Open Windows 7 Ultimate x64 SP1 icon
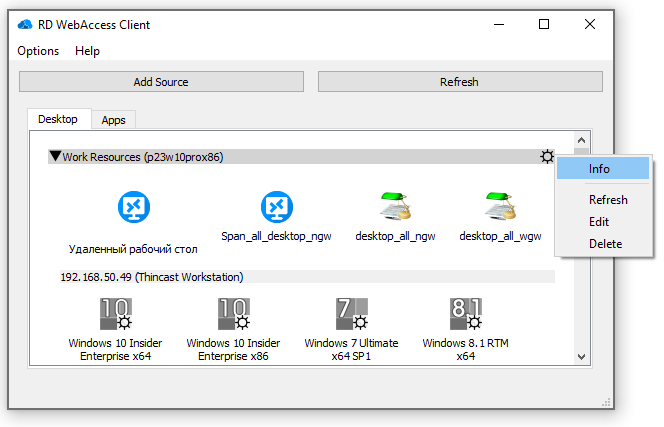Viewport: 664px width, 427px height. tap(351, 314)
